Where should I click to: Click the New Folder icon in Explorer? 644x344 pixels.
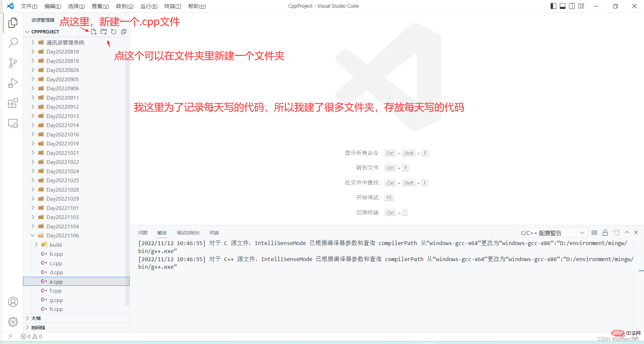pos(103,32)
